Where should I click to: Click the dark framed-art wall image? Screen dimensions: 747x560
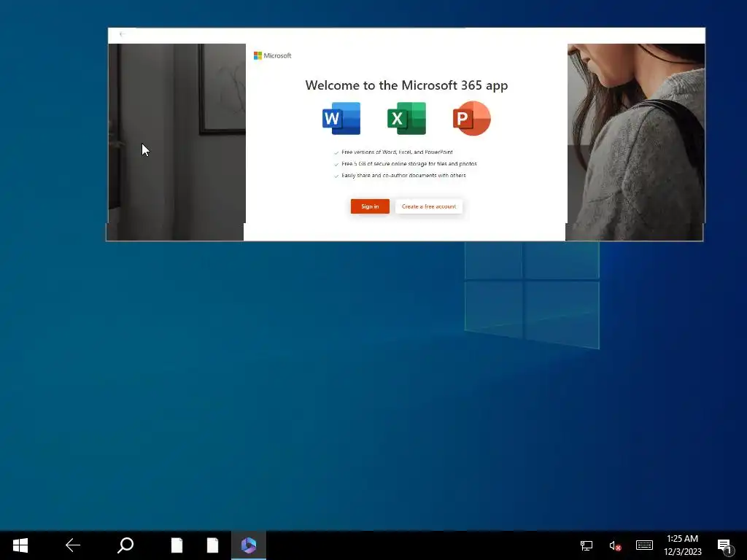tap(177, 142)
